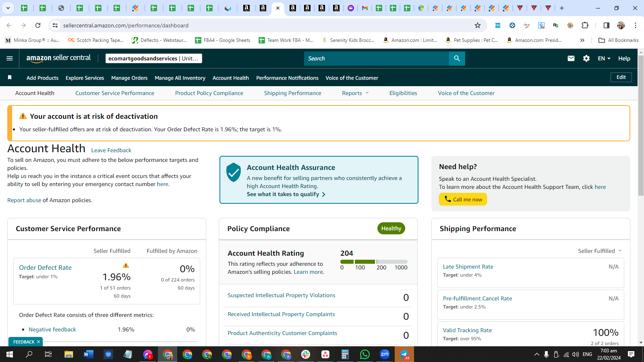Viewport: 644px width, 362px height.
Task: Open the Help link in header
Action: 624,58
